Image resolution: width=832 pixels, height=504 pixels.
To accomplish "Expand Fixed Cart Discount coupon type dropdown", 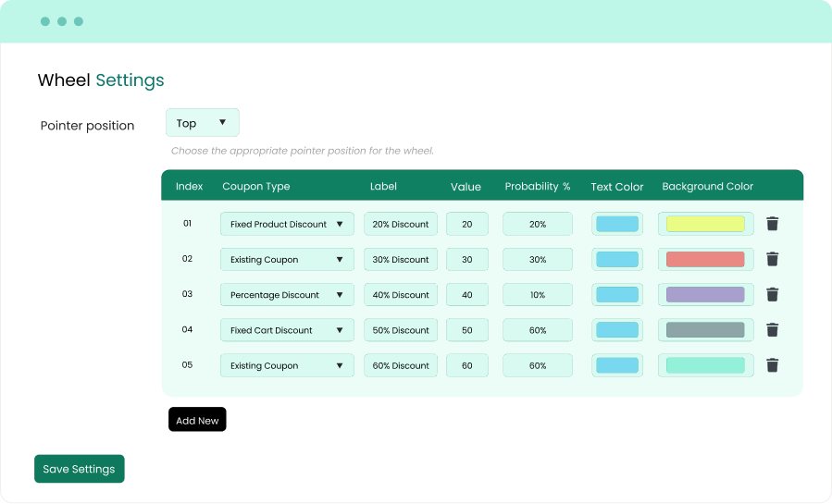I will point(287,330).
